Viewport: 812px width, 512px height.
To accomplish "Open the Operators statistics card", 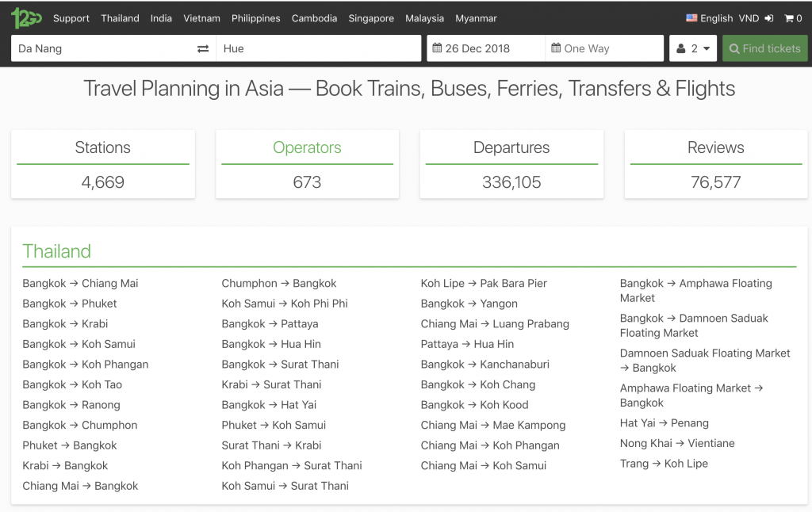I will coord(307,164).
